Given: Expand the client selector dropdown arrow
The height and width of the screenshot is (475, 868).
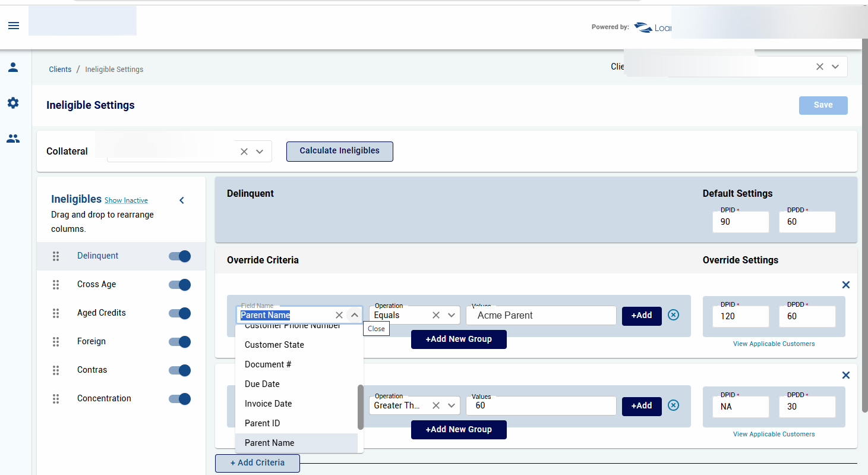Looking at the screenshot, I should click(835, 67).
